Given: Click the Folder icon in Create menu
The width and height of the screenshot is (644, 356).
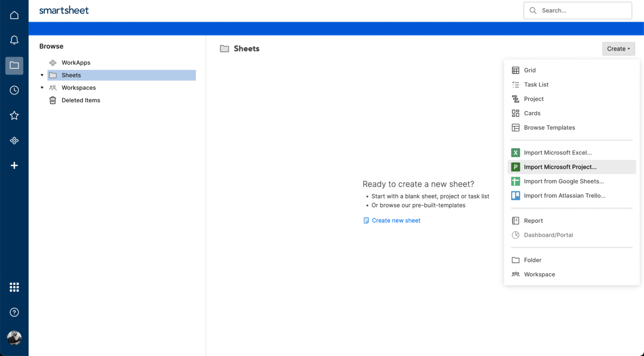Looking at the screenshot, I should click(x=516, y=260).
